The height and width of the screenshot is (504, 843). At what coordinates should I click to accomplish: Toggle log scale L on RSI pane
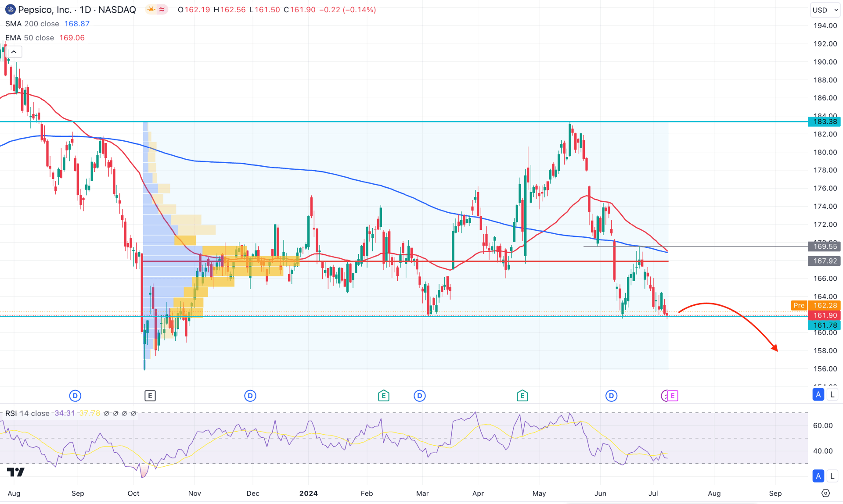coord(832,476)
